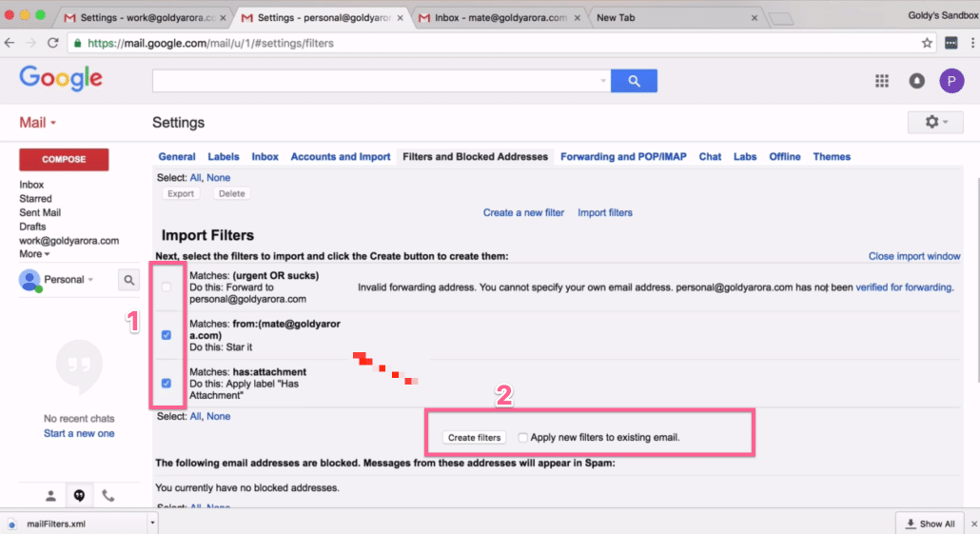Click the browser extension icon
This screenshot has width=980, height=534.
951,43
